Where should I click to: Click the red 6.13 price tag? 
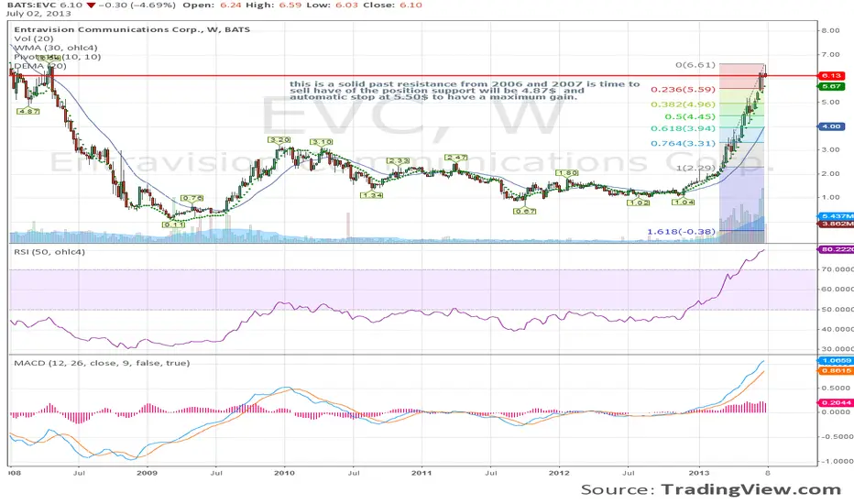coord(831,76)
